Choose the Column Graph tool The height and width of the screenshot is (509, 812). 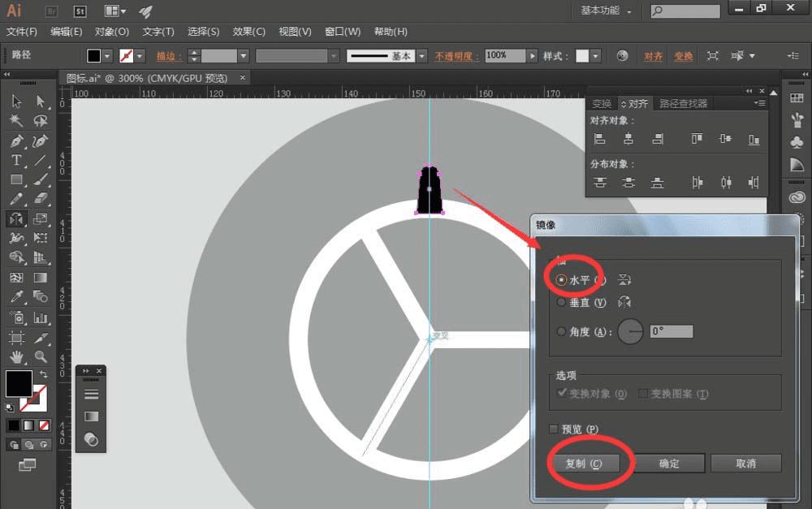41,317
